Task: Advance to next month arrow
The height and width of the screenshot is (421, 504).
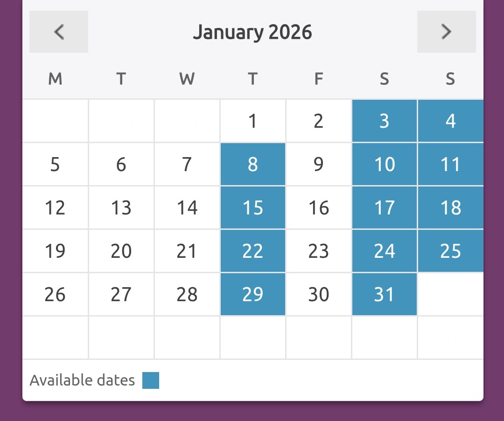Action: point(446,32)
